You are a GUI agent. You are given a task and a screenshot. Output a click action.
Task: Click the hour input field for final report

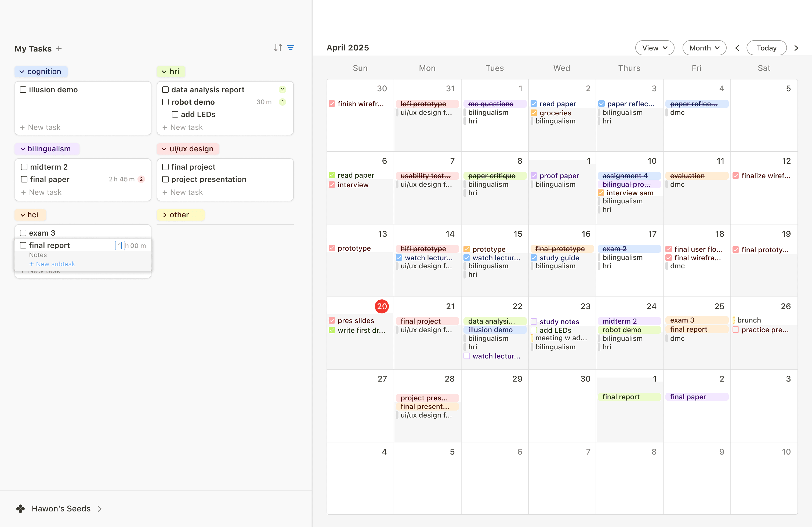click(x=120, y=246)
